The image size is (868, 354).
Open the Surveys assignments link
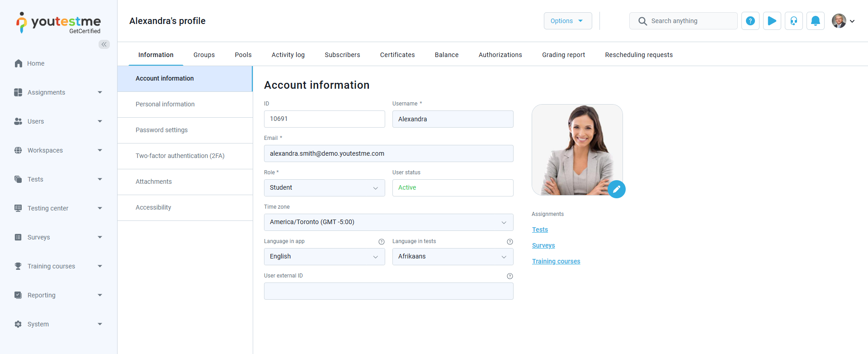click(543, 245)
